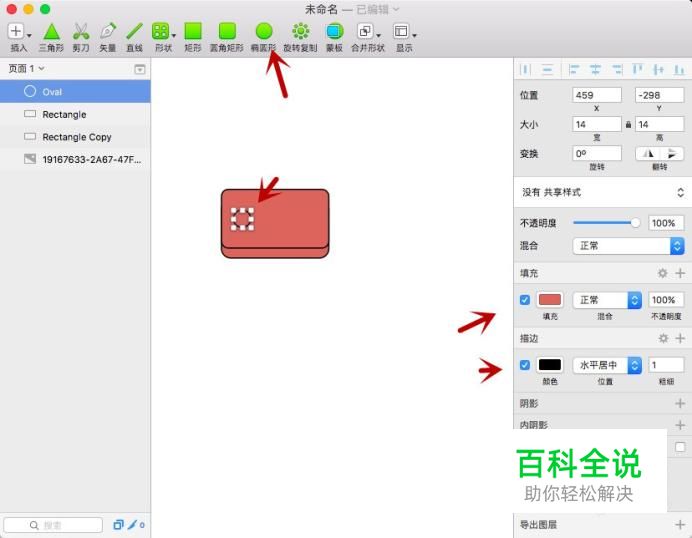The height and width of the screenshot is (538, 692).
Task: Open the fill blend mode dropdown
Action: point(607,300)
